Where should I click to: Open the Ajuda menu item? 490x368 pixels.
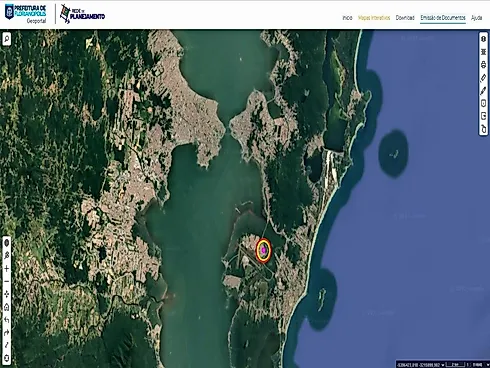pos(476,18)
